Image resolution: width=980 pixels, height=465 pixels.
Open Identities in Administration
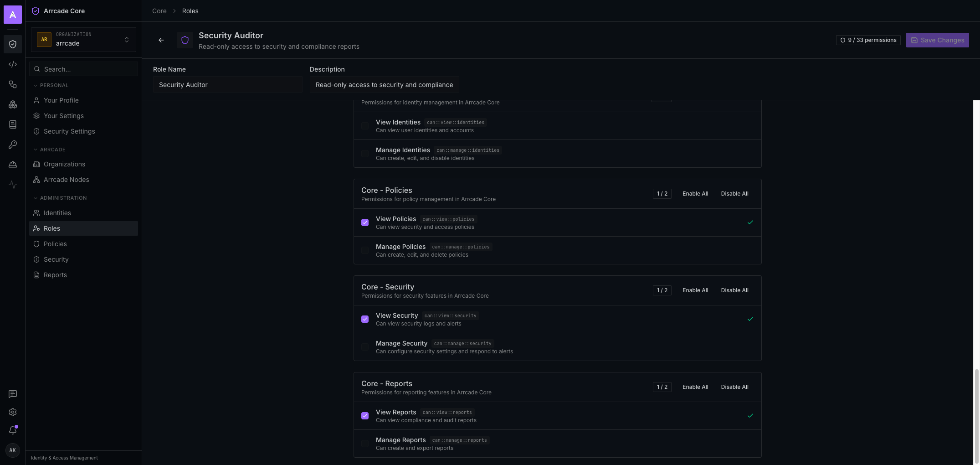[83, 213]
